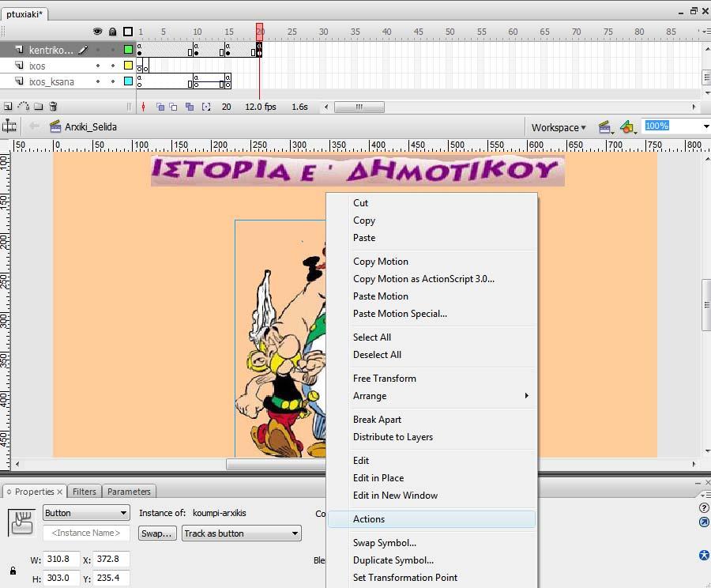Click the 12.0 fps frame rate

pyautogui.click(x=260, y=107)
